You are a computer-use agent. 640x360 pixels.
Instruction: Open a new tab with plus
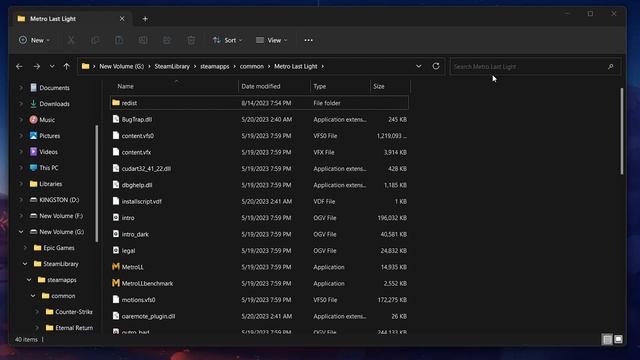145,19
